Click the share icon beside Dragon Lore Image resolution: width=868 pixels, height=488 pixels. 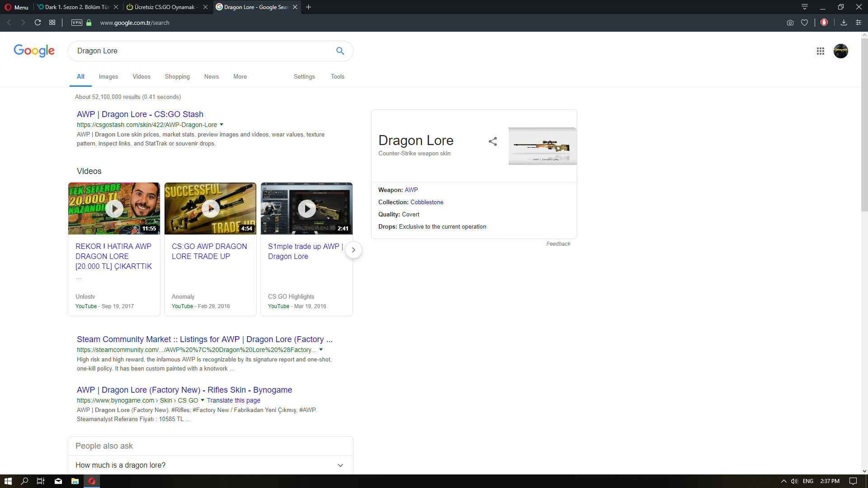coord(493,141)
